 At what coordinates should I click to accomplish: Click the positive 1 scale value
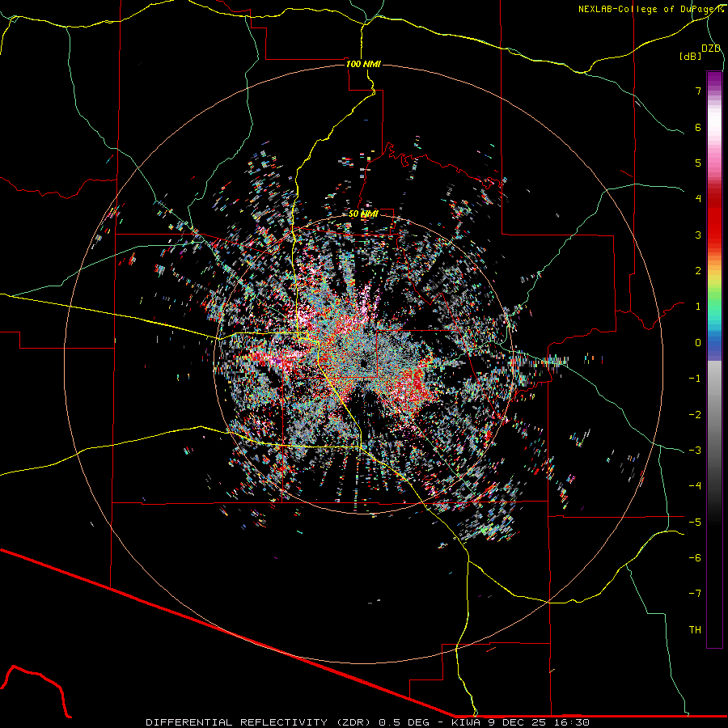698,307
